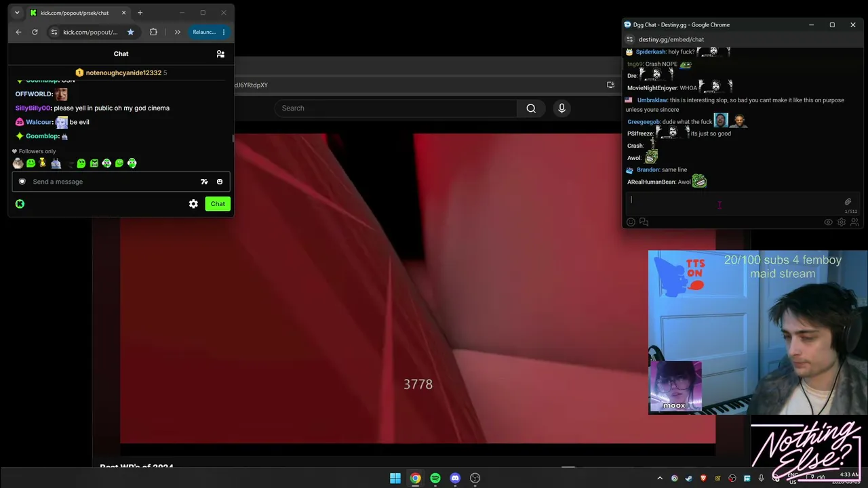Viewport: 868px width, 488px height.
Task: Open OBS Studio from the taskbar
Action: 475,478
